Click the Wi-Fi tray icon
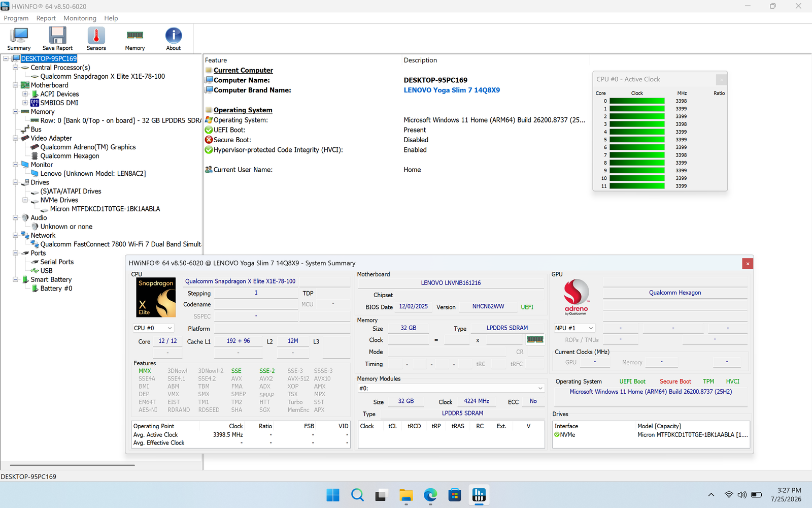This screenshot has height=508, width=812. 729,495
